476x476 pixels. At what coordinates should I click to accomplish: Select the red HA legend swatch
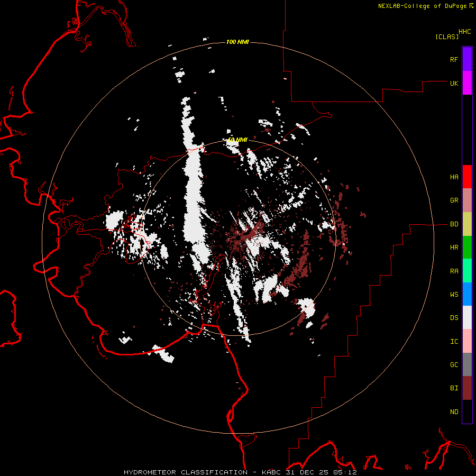(467, 177)
